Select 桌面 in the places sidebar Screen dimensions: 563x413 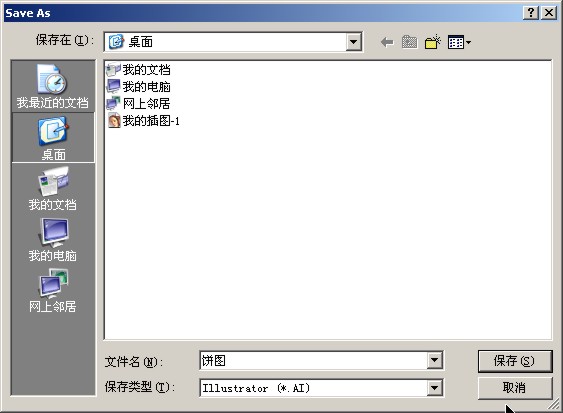[53, 138]
